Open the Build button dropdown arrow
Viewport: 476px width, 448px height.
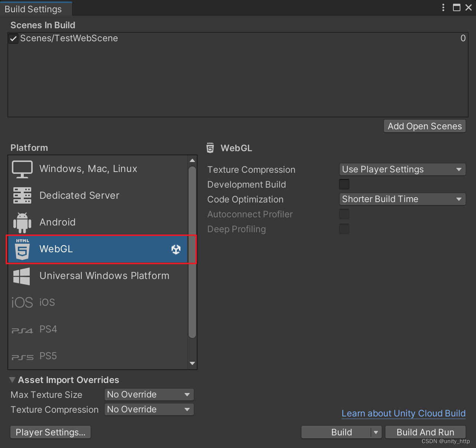tap(376, 432)
